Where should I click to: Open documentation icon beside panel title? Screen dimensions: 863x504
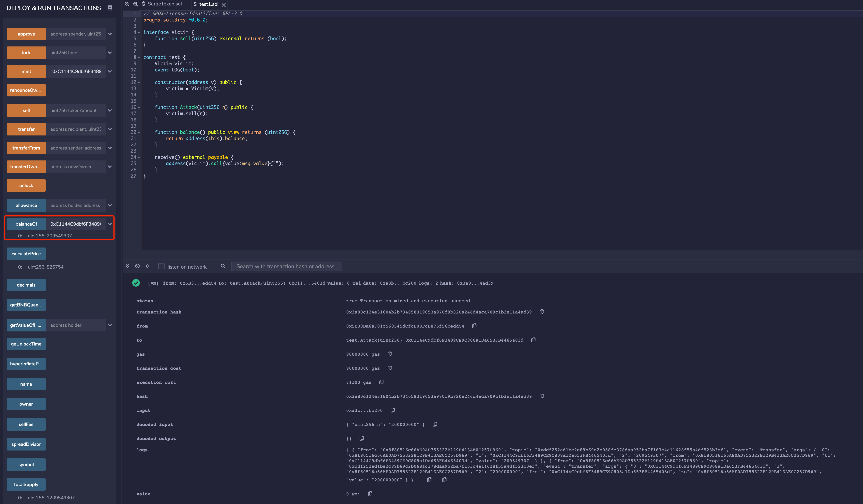[x=110, y=8]
